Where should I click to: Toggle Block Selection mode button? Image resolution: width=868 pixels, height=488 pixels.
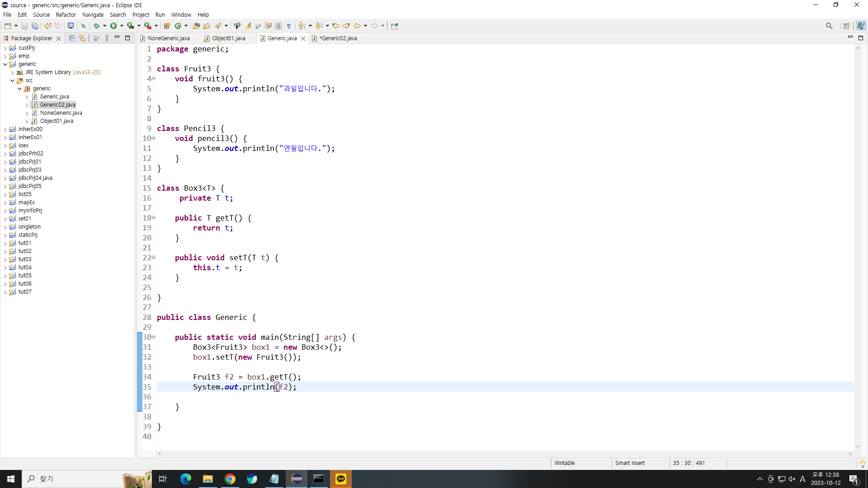278,26
